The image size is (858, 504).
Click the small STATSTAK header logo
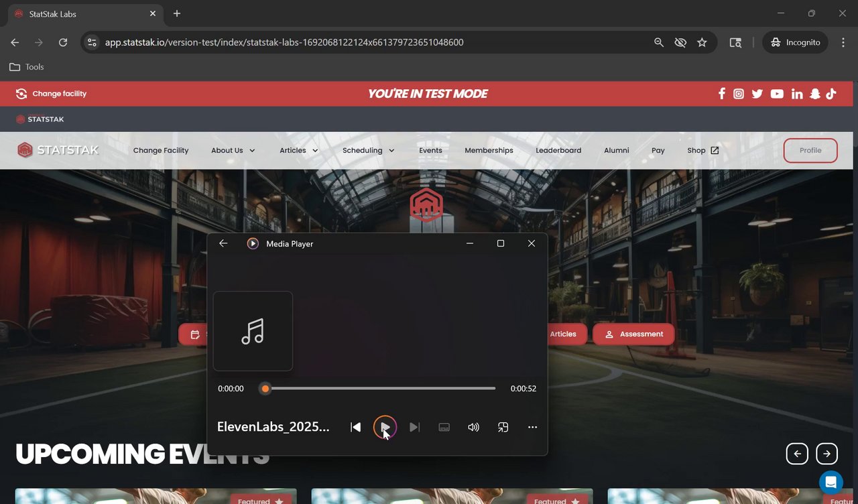pyautogui.click(x=40, y=119)
